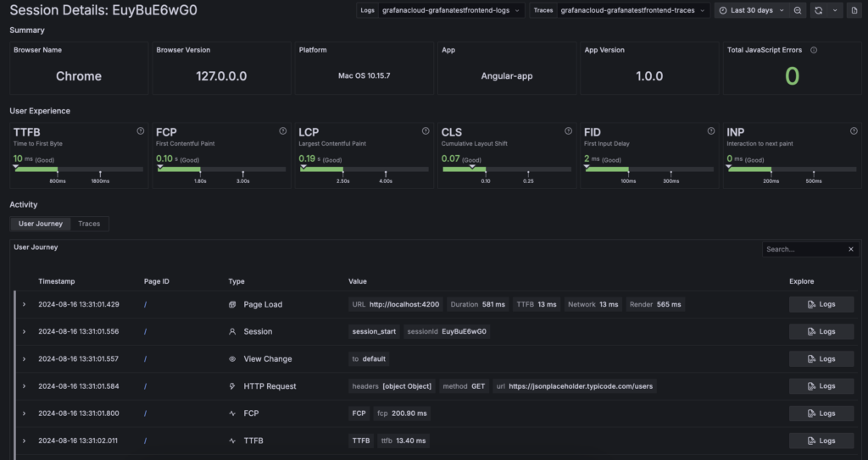Open Logs for the FCP row

click(x=821, y=413)
